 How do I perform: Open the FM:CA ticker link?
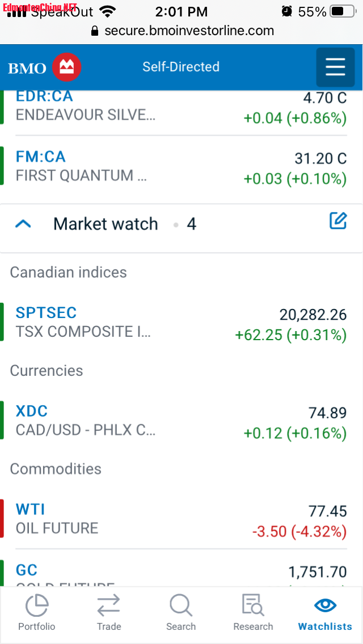[41, 156]
